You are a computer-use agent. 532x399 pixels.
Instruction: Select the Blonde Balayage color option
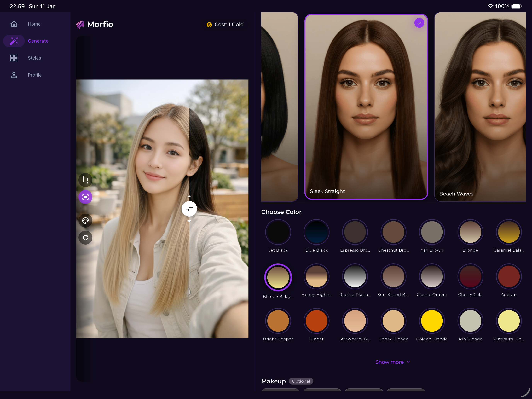click(278, 277)
